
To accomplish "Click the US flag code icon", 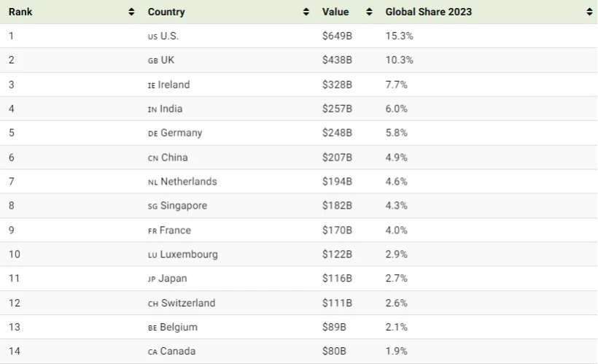I will [152, 36].
